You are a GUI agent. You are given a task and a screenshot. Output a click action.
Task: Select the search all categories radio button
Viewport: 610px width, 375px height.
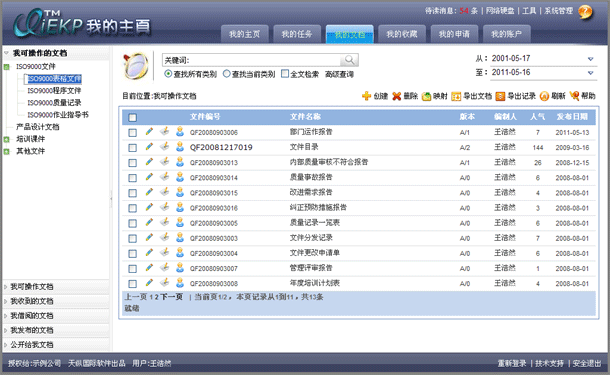[x=168, y=74]
